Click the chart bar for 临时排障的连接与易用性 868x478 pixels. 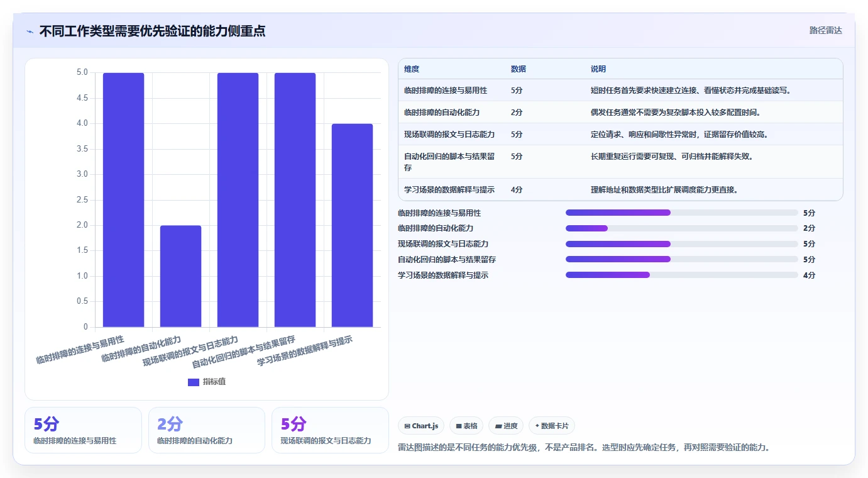[124, 200]
